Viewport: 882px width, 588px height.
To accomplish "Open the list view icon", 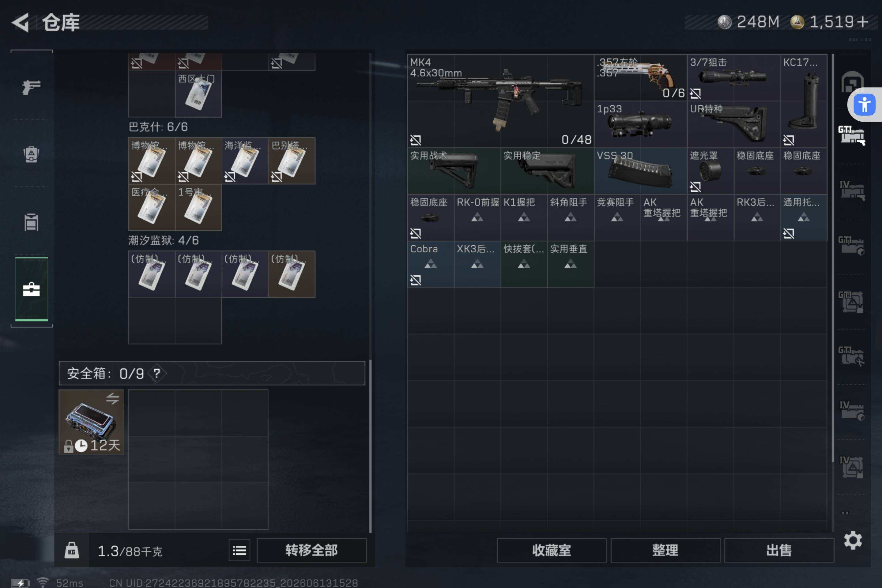I will 239,551.
